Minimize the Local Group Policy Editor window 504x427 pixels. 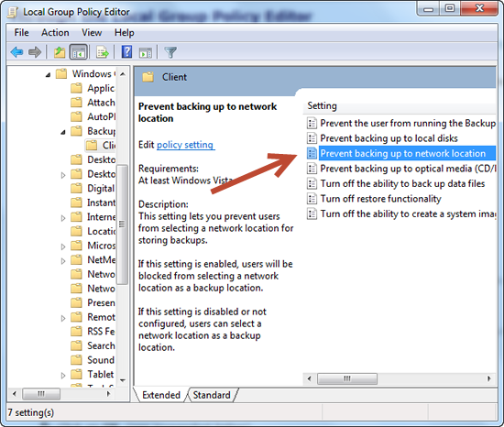click(428, 8)
